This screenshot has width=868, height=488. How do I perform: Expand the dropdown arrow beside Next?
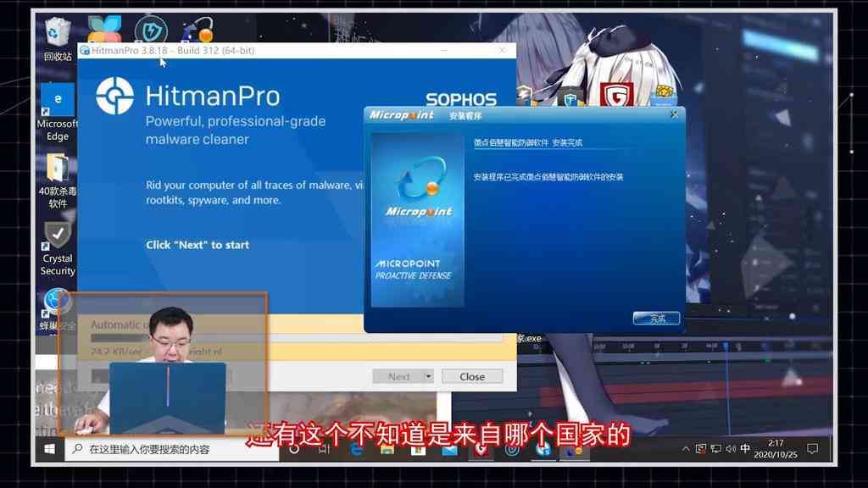click(x=428, y=376)
